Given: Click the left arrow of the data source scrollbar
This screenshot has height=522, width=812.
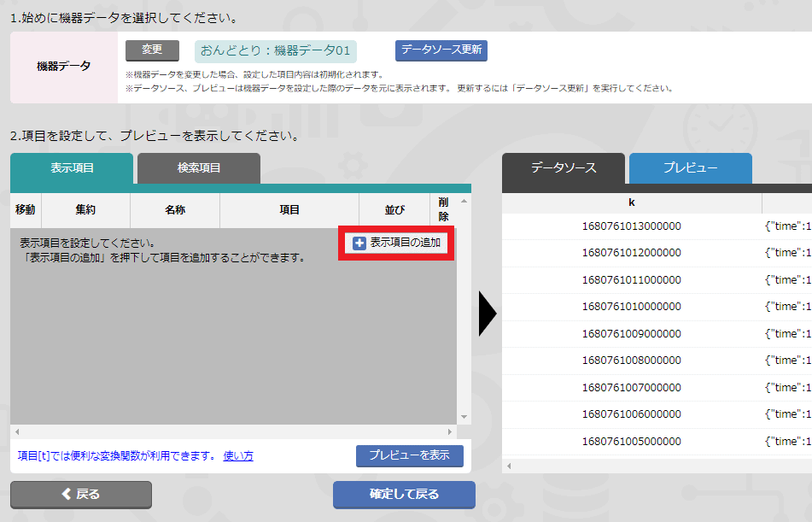Looking at the screenshot, I should pyautogui.click(x=509, y=466).
